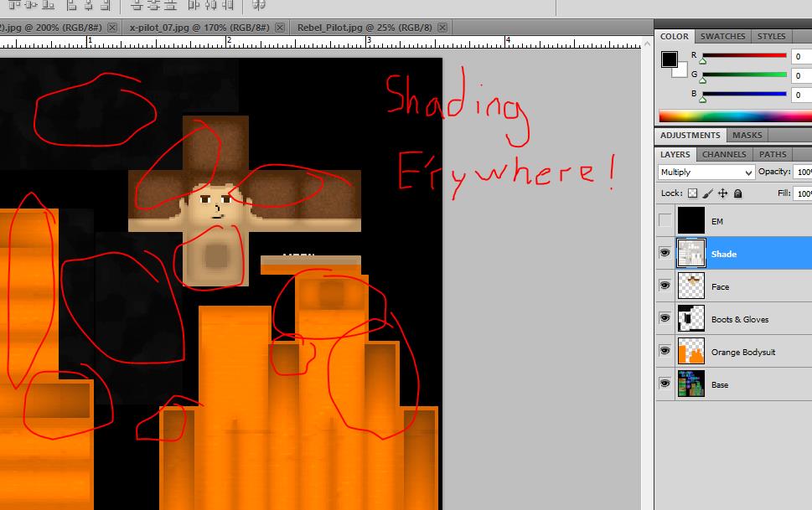Close the Rebel_Pilot.jpg document tab
Viewport: 812px width, 510px height.
click(x=442, y=27)
